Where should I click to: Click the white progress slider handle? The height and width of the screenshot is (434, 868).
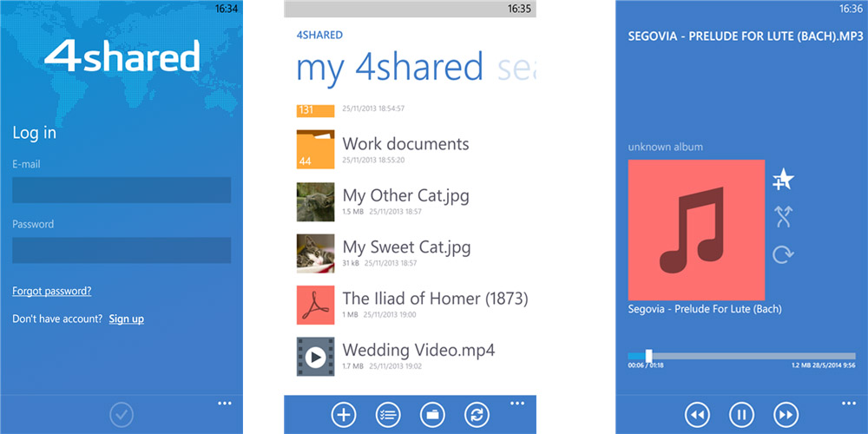(x=648, y=356)
